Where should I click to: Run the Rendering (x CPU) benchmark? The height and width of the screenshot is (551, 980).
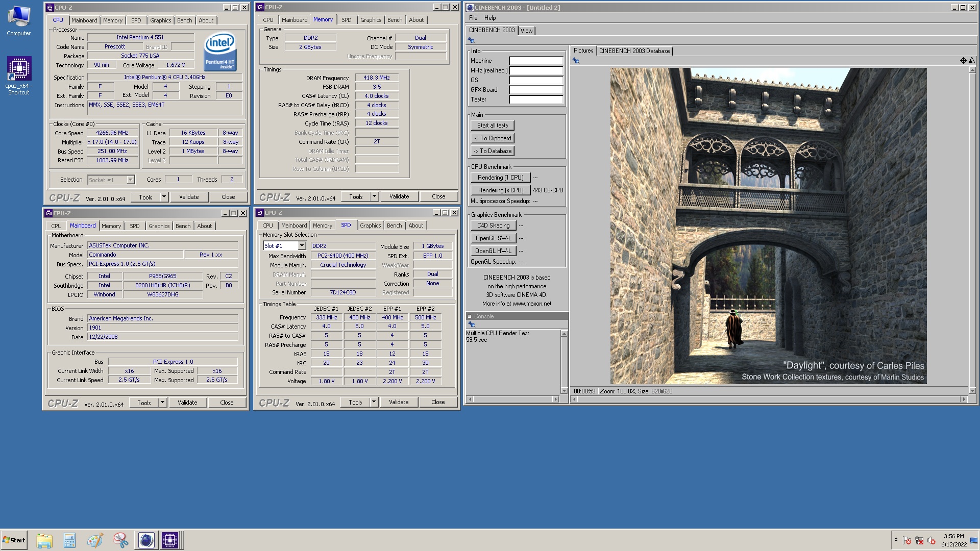(501, 190)
